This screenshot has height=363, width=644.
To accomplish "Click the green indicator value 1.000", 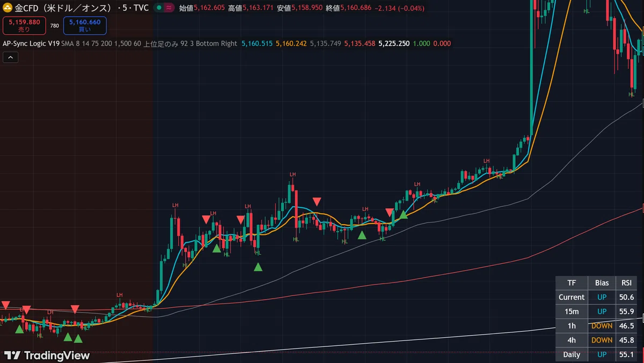I will (421, 43).
